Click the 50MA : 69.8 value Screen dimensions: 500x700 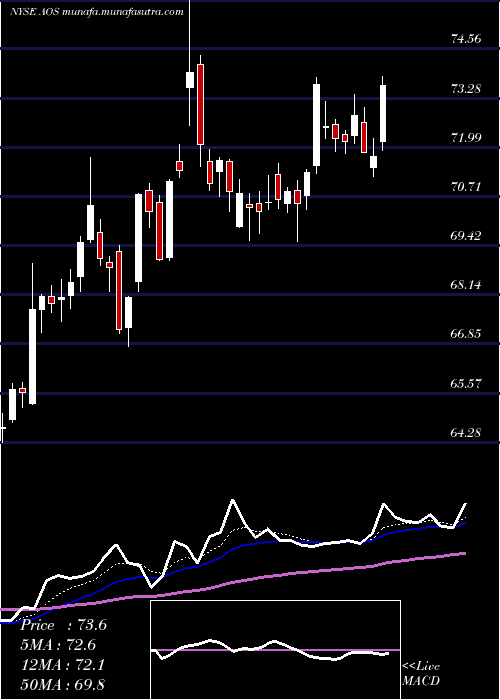click(63, 684)
